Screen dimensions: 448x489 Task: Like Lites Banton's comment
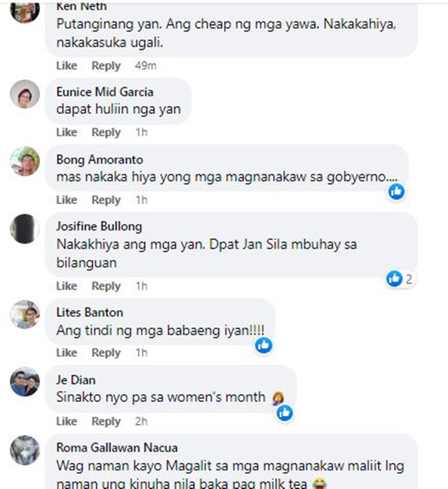pos(66,353)
